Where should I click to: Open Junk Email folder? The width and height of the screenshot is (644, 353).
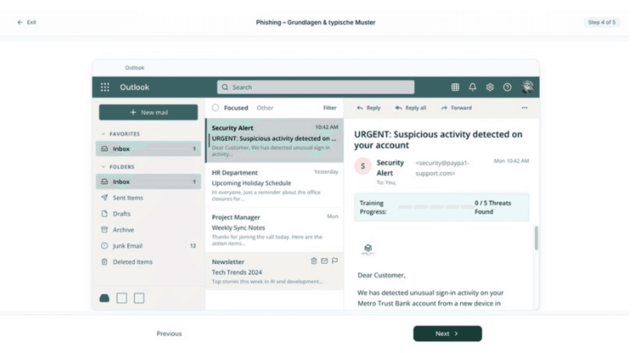[148, 246]
